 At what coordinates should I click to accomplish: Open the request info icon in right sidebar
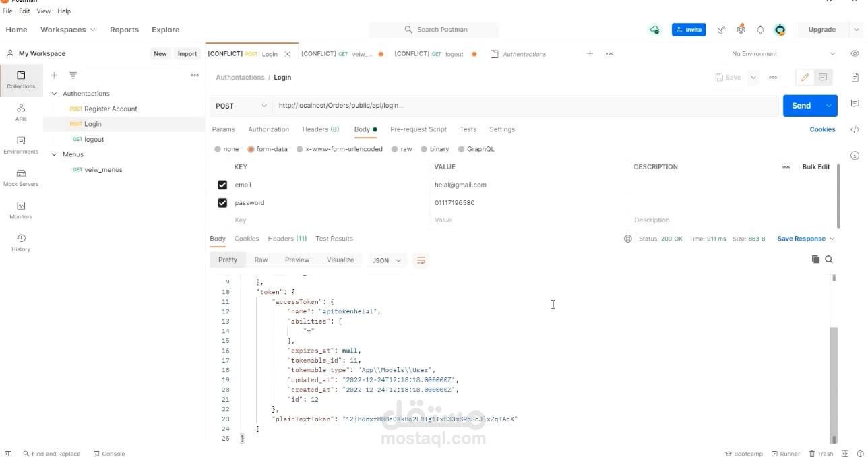click(855, 156)
